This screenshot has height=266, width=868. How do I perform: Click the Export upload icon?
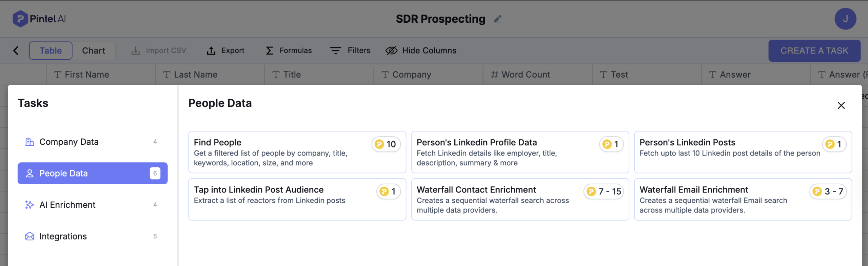pyautogui.click(x=211, y=50)
